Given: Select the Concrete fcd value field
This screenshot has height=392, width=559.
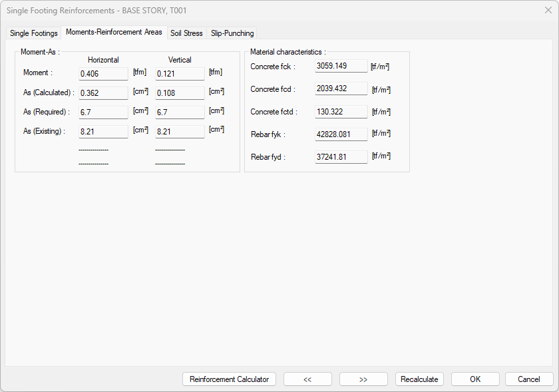Looking at the screenshot, I should point(341,89).
